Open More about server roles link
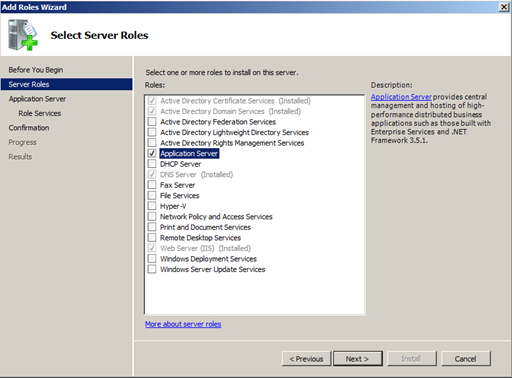 click(x=183, y=324)
